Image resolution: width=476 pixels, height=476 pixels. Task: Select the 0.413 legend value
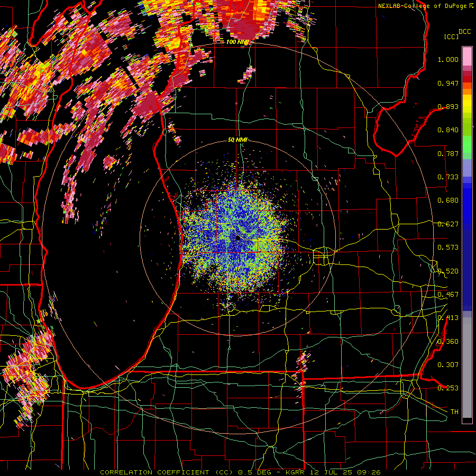click(448, 318)
